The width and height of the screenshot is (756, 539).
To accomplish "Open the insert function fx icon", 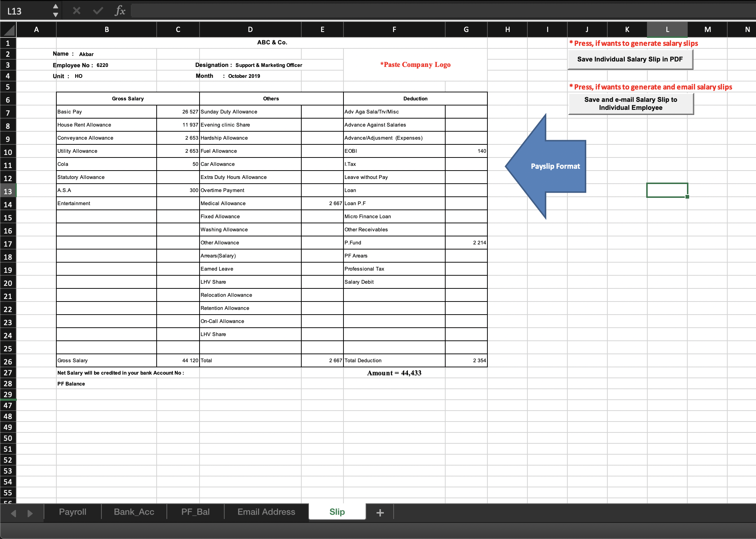I will 120,11.
